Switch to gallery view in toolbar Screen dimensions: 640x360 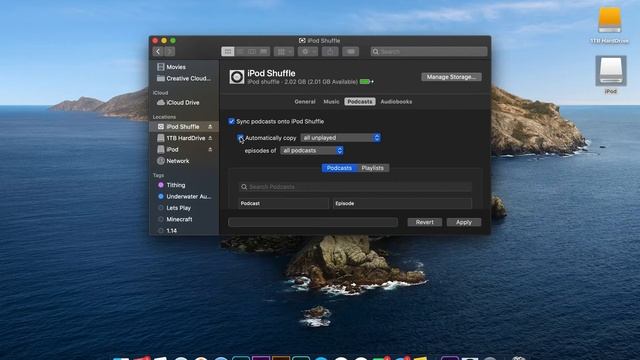[264, 51]
